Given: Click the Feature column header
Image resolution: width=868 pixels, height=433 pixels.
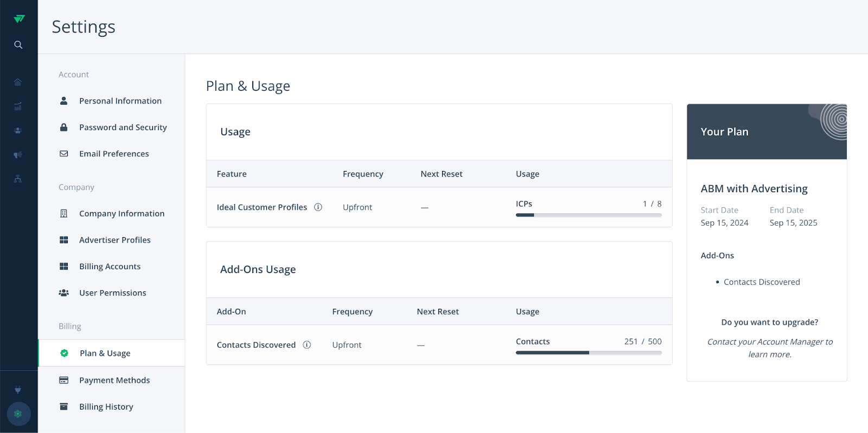Looking at the screenshot, I should (x=232, y=174).
